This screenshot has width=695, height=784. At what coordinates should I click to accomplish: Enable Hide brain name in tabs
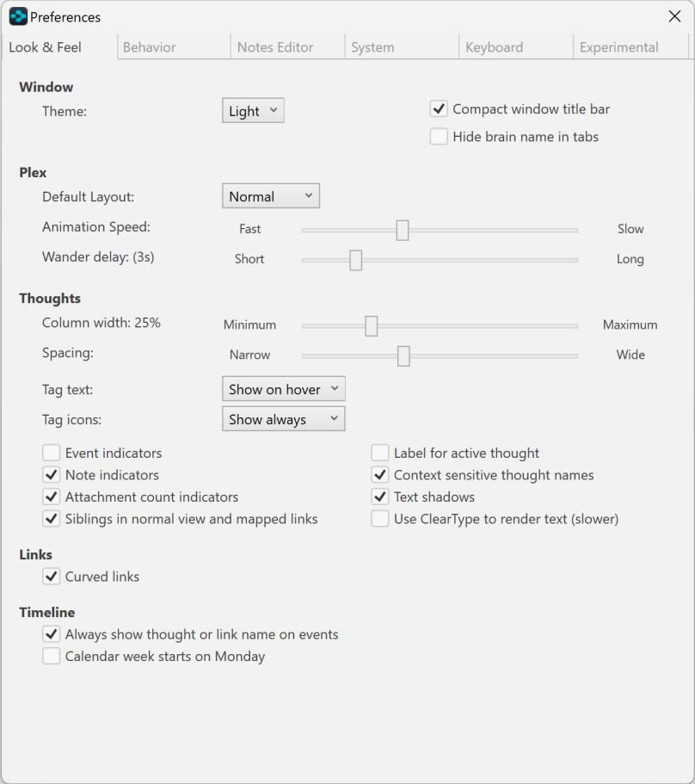tap(439, 137)
